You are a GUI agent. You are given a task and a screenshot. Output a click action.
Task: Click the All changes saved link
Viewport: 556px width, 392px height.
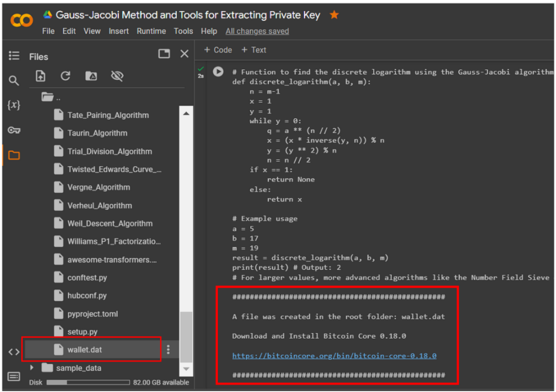[257, 31]
